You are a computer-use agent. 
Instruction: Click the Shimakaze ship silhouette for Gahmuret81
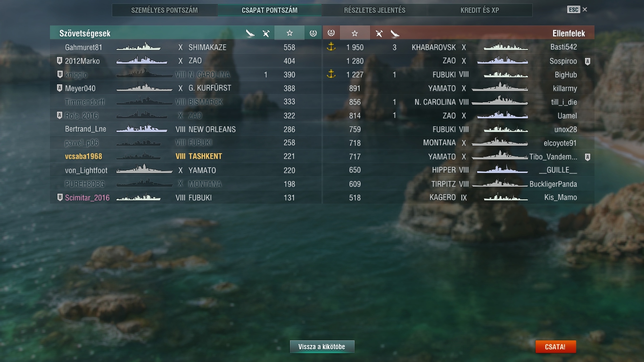pos(139,47)
